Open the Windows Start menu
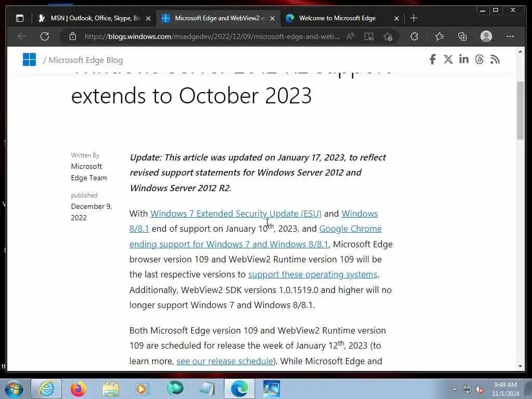Viewport: 532px width, 399px height. click(14, 389)
